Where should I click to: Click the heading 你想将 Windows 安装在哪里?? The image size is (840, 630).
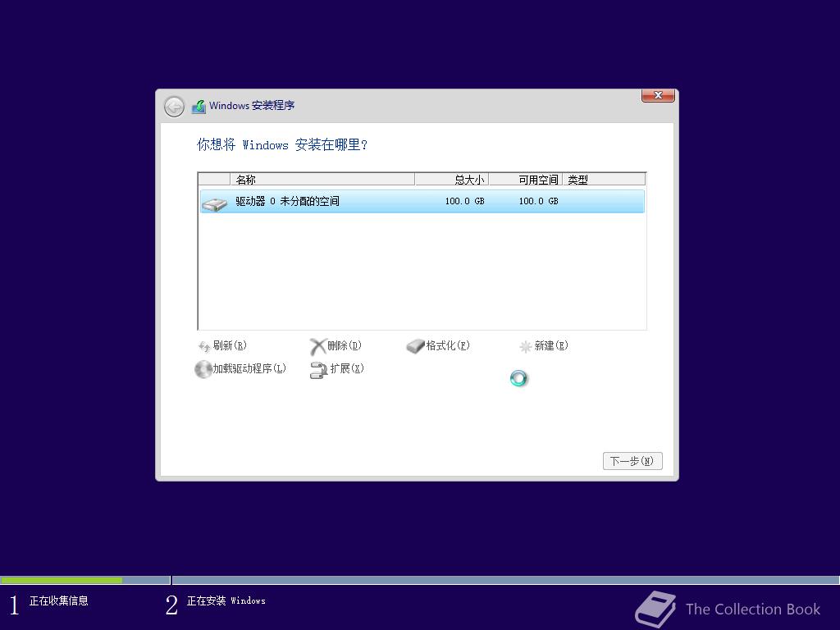coord(282,144)
